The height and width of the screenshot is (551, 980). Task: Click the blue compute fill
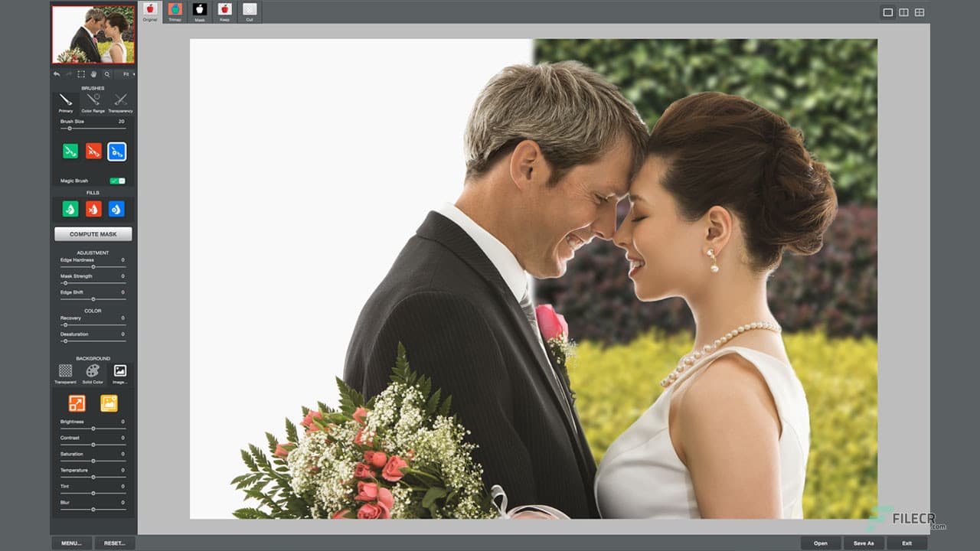116,209
